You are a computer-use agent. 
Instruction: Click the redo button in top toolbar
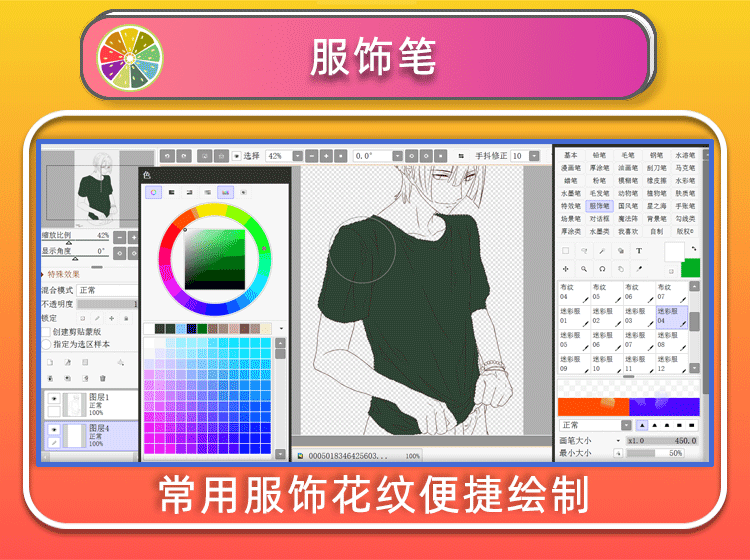pos(184,156)
